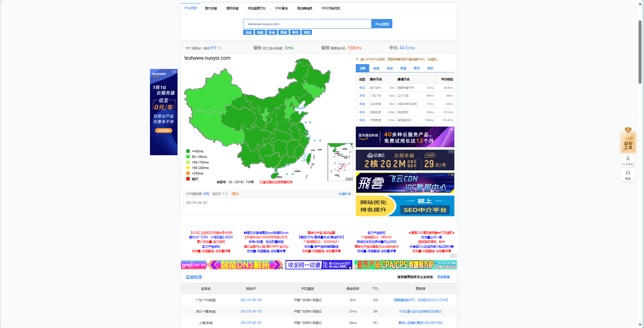
Task: Switch to the DNS查询 tab
Action: (281, 8)
